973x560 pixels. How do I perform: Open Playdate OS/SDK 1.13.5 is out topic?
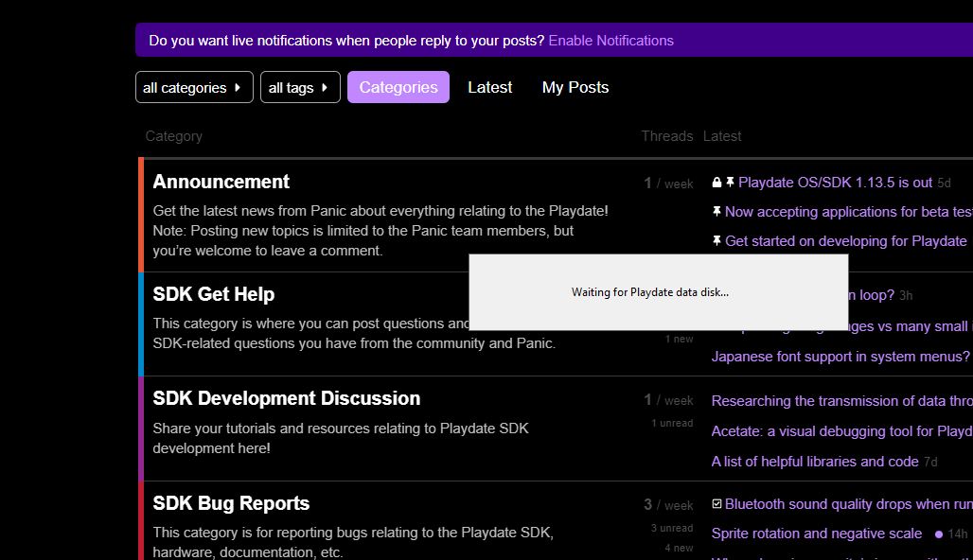pyautogui.click(x=835, y=183)
